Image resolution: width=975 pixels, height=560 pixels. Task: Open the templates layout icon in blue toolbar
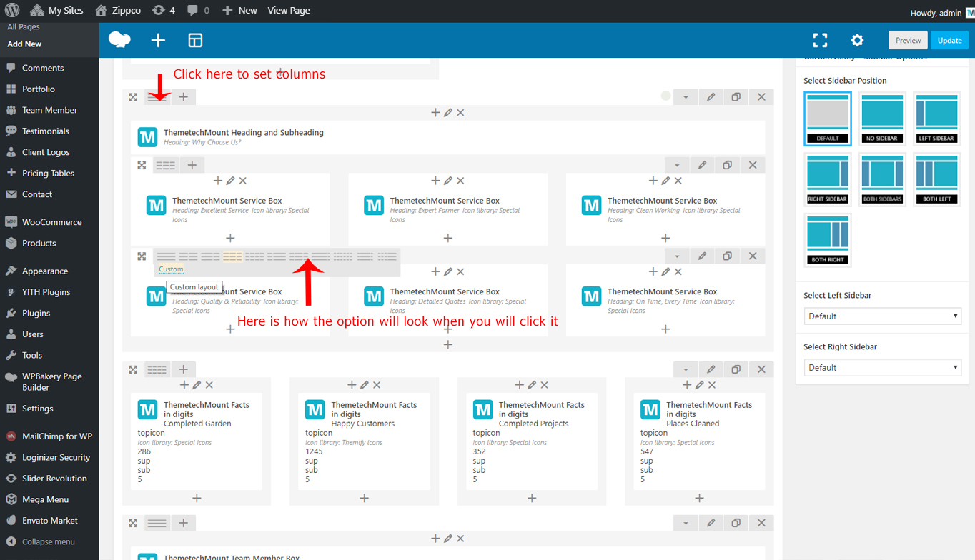click(x=195, y=41)
